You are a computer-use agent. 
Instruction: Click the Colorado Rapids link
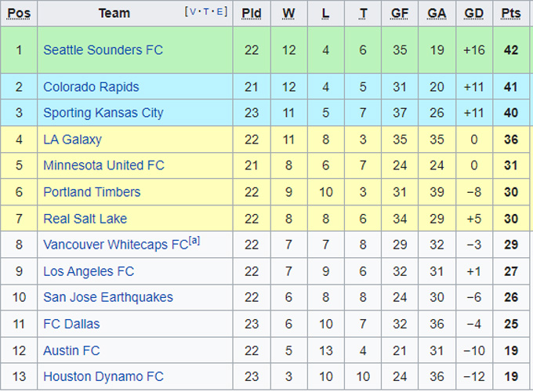pos(91,87)
